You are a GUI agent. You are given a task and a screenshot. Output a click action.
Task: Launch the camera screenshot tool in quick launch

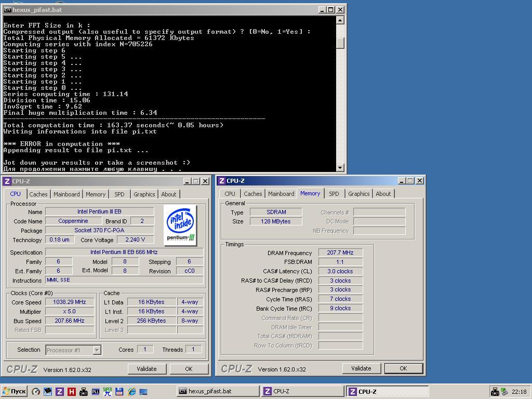pos(84,392)
